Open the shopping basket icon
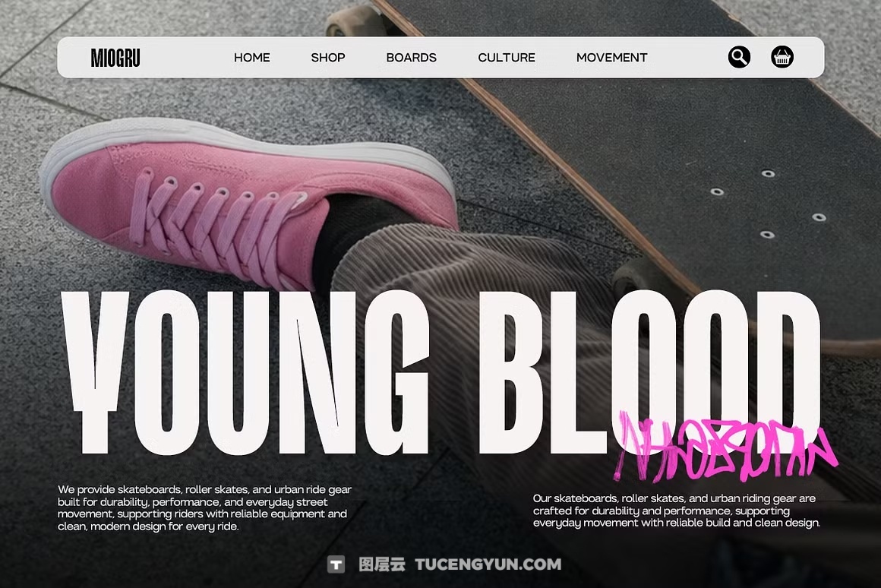The image size is (881, 588). [x=782, y=57]
